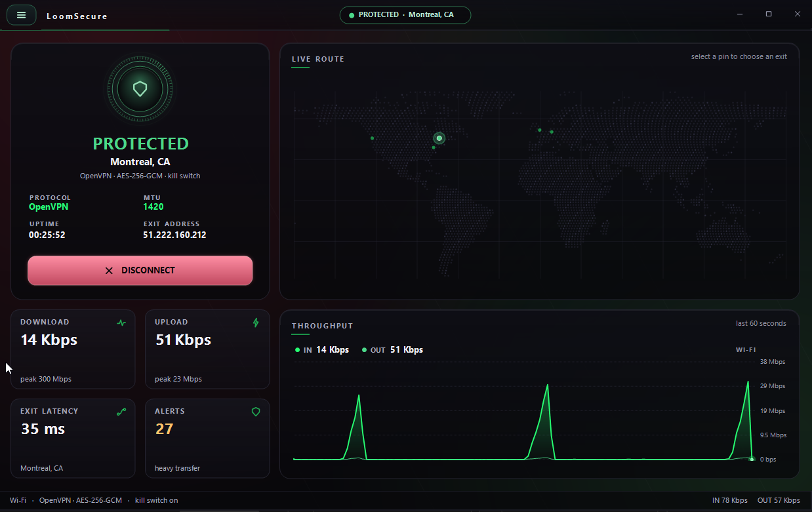Click the 38 Mbps axis label
Image resolution: width=812 pixels, height=512 pixels.
773,362
